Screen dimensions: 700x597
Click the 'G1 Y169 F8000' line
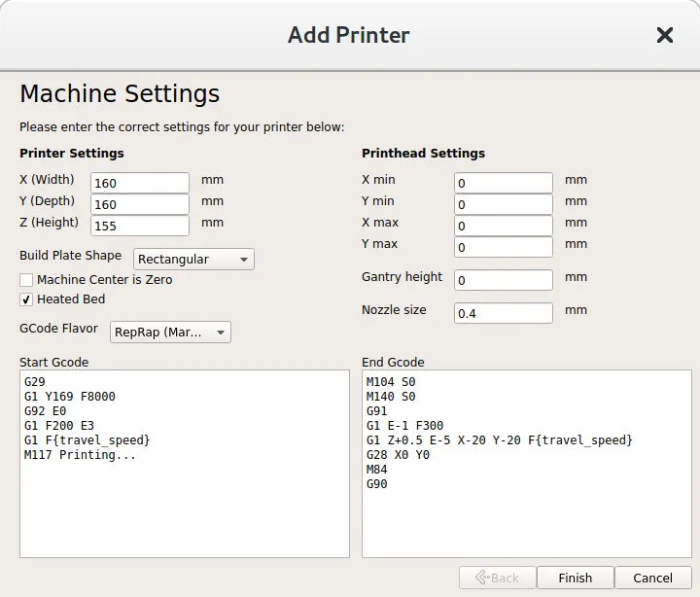70,397
